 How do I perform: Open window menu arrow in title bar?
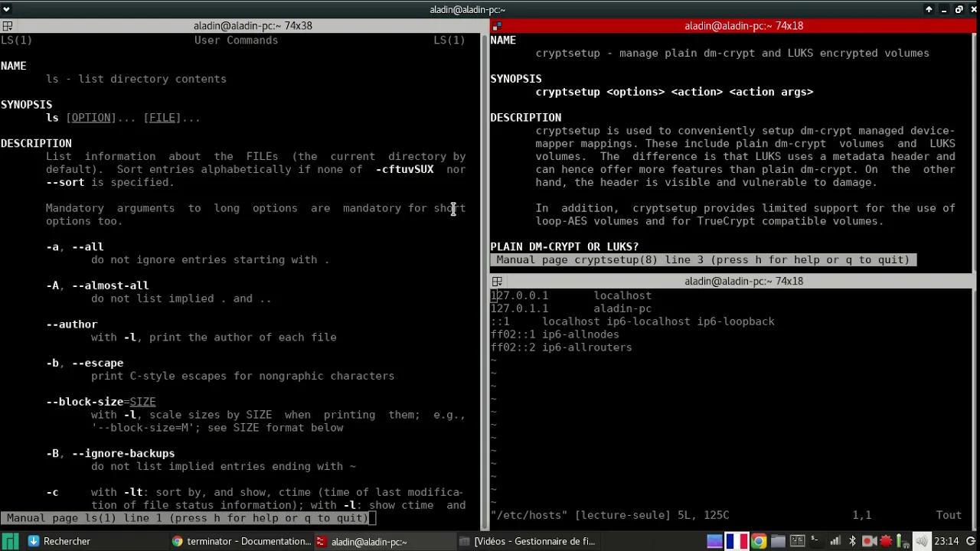pyautogui.click(x=6, y=9)
